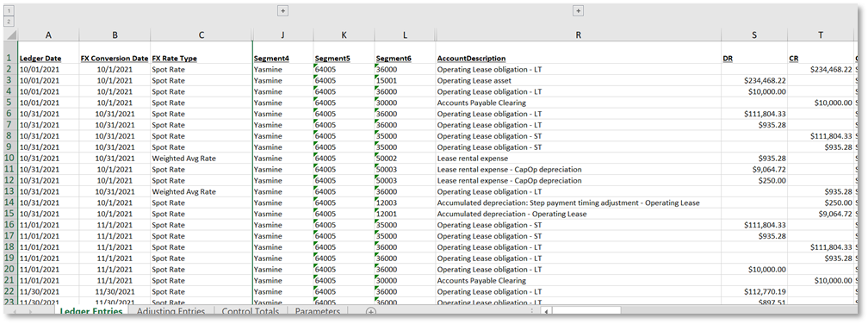The height and width of the screenshot is (324, 868).
Task: Select 'Operating Lease asset' description cell
Action: point(579,81)
